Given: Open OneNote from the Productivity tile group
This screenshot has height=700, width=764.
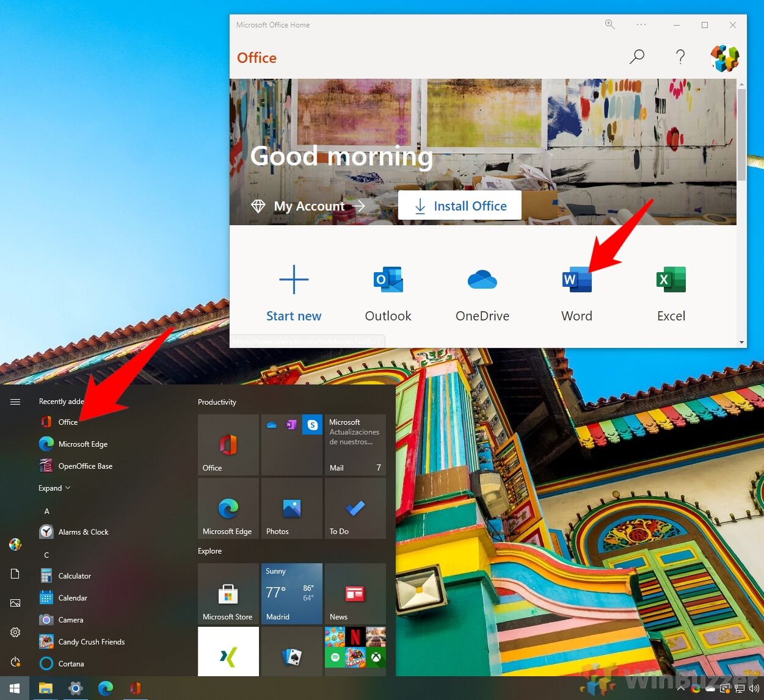Looking at the screenshot, I should pyautogui.click(x=291, y=425).
